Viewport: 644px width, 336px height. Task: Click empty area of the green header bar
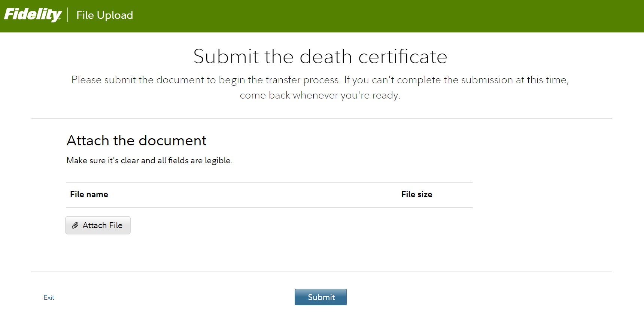(374, 16)
